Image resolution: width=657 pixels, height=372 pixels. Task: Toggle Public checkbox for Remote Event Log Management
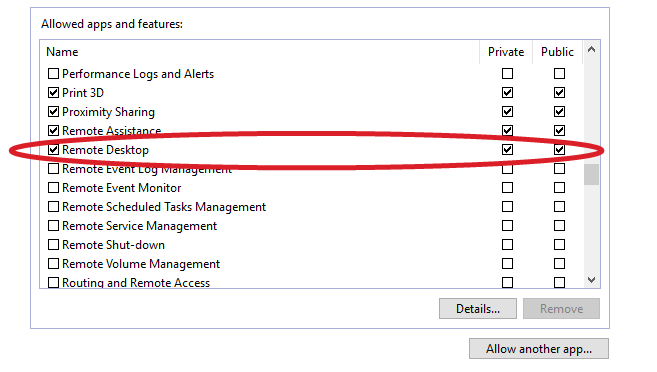click(x=559, y=169)
